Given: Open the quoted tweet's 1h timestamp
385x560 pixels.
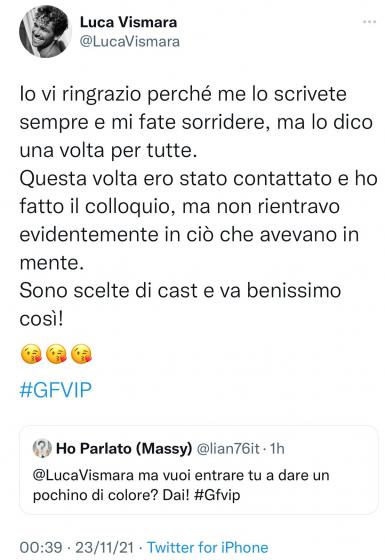Looking at the screenshot, I should (277, 449).
